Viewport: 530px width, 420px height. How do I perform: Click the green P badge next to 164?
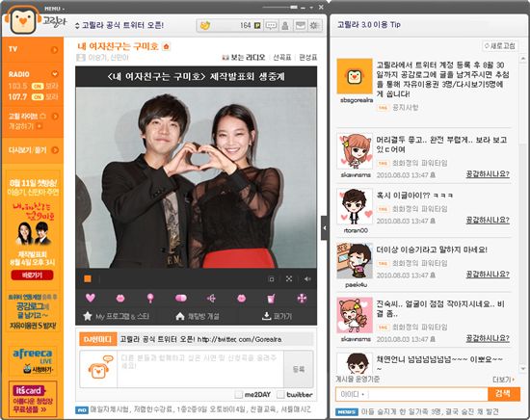click(257, 25)
